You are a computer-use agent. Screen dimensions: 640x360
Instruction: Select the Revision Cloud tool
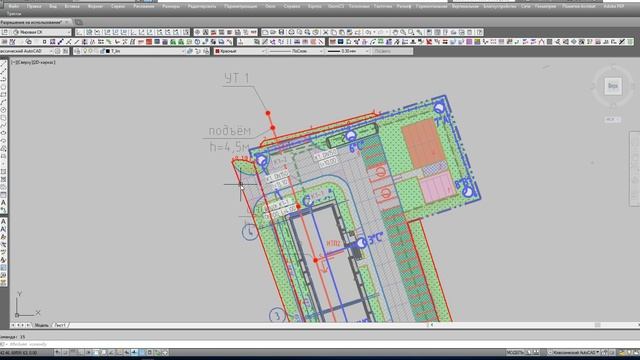click(x=3, y=118)
